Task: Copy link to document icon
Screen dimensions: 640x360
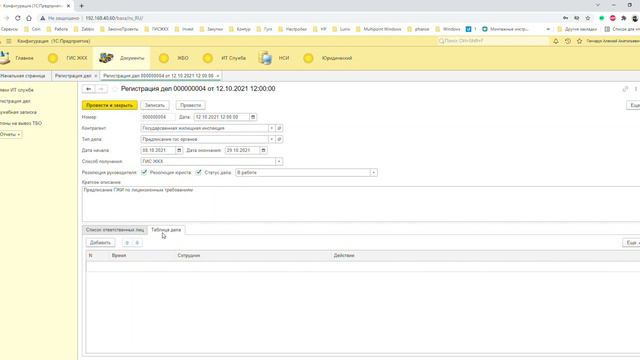Action: click(625, 89)
